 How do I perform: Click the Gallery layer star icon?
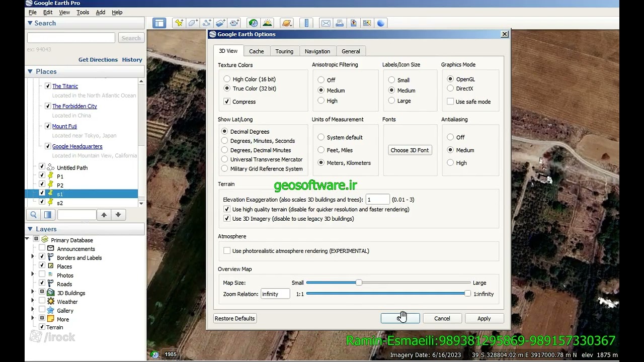point(50,310)
